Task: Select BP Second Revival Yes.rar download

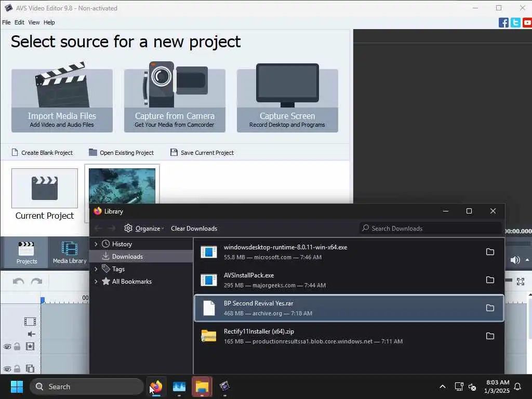Action: coord(349,308)
